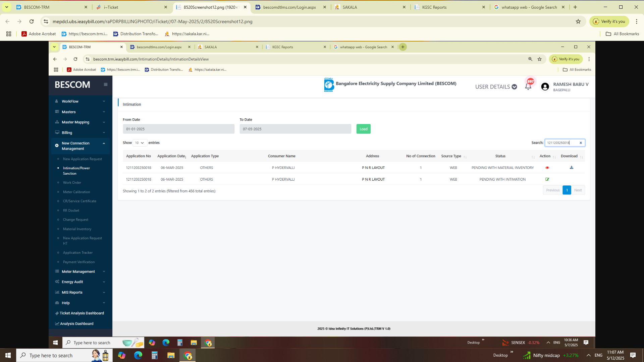Open Material Inventory submenu item

[77, 229]
